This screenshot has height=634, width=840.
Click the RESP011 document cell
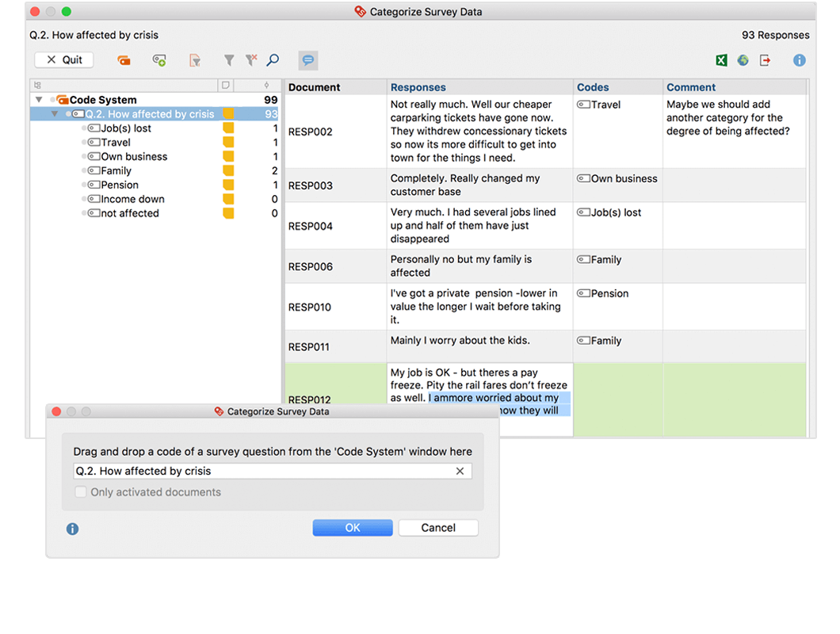(335, 347)
